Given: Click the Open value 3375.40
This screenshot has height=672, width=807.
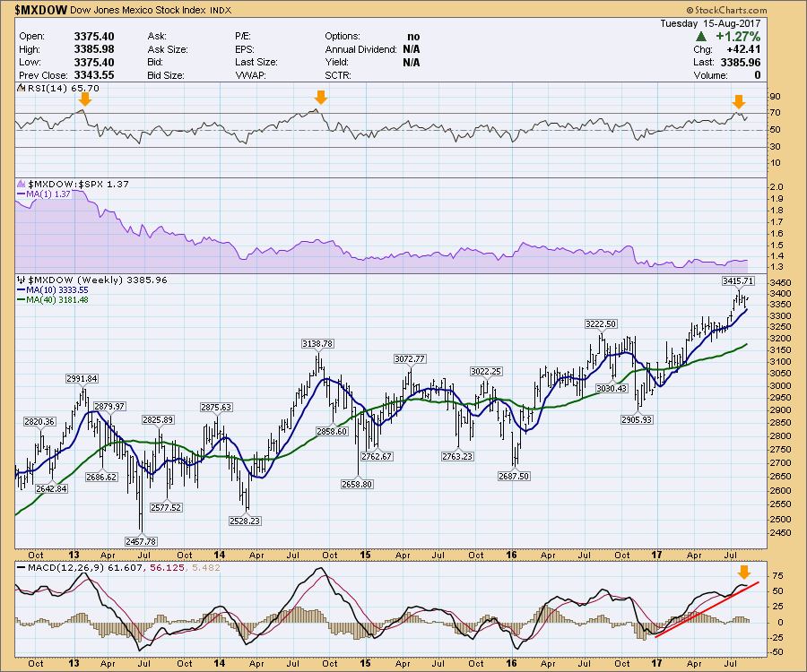Looking at the screenshot, I should pos(94,37).
